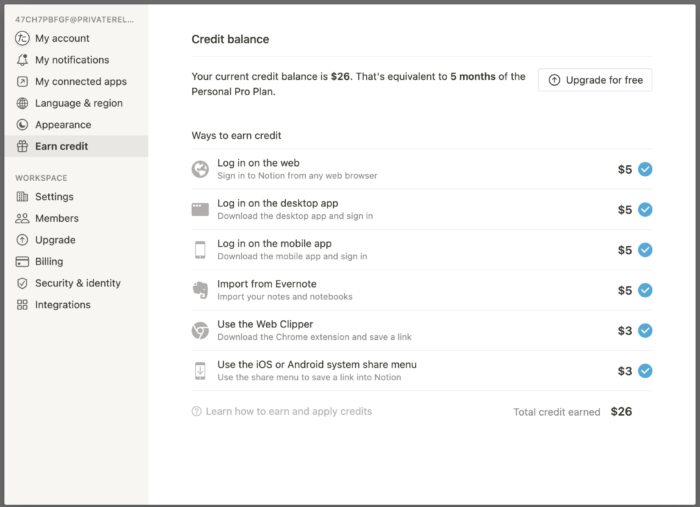Screen dimensions: 700x507
Task: Click the Upgrade for free button
Action: [x=595, y=80]
